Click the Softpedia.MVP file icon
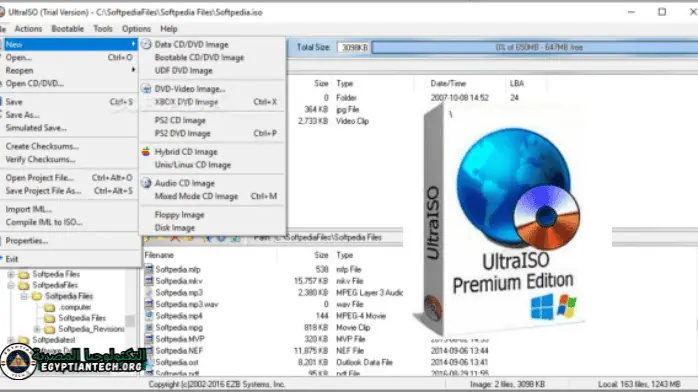This screenshot has height=392, width=698. pos(149,339)
